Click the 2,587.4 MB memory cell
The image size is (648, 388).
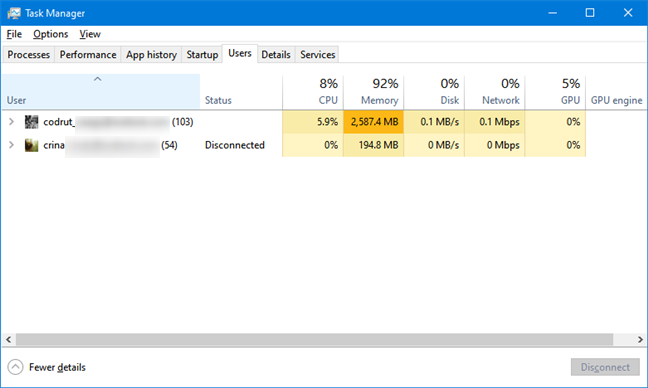point(374,122)
